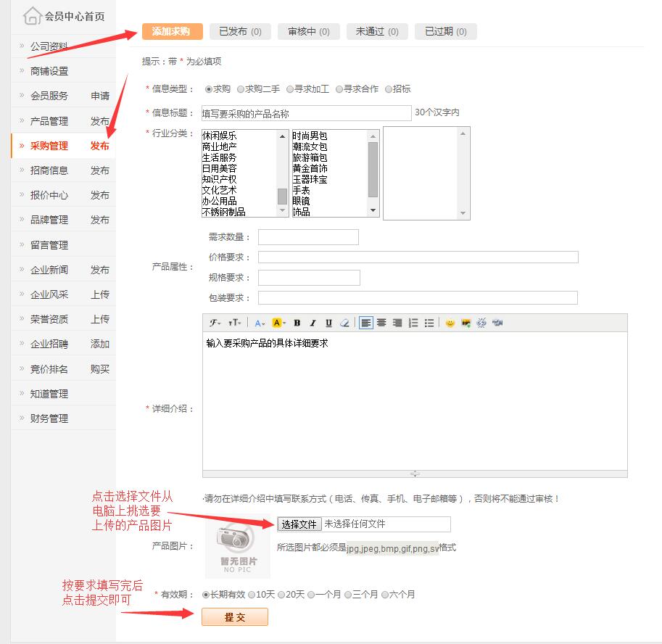The image size is (662, 644).
Task: Center-align text in the detail editor
Action: click(x=381, y=323)
